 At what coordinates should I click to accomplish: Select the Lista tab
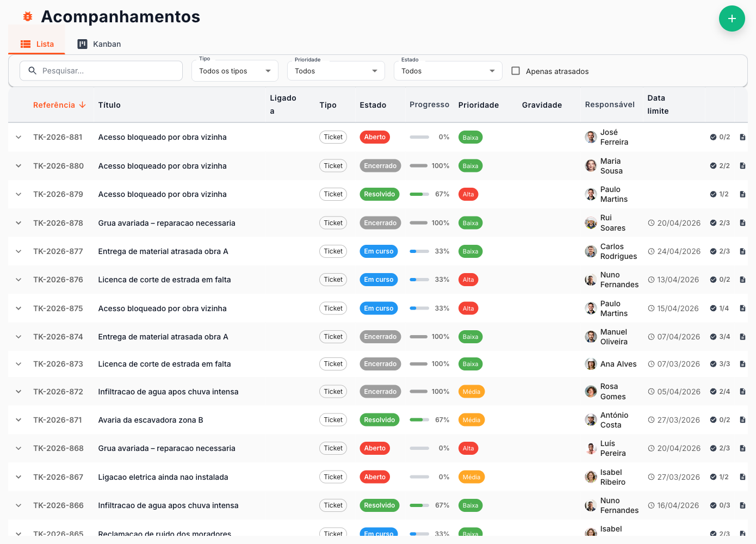click(37, 44)
